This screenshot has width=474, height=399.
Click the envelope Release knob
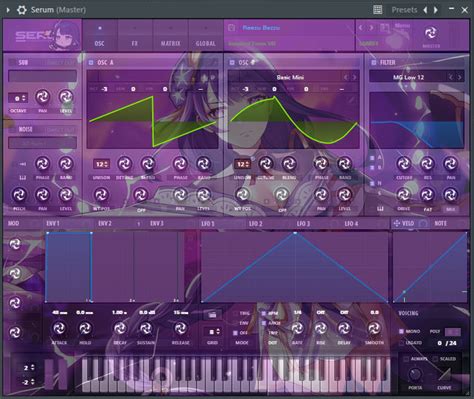click(180, 328)
